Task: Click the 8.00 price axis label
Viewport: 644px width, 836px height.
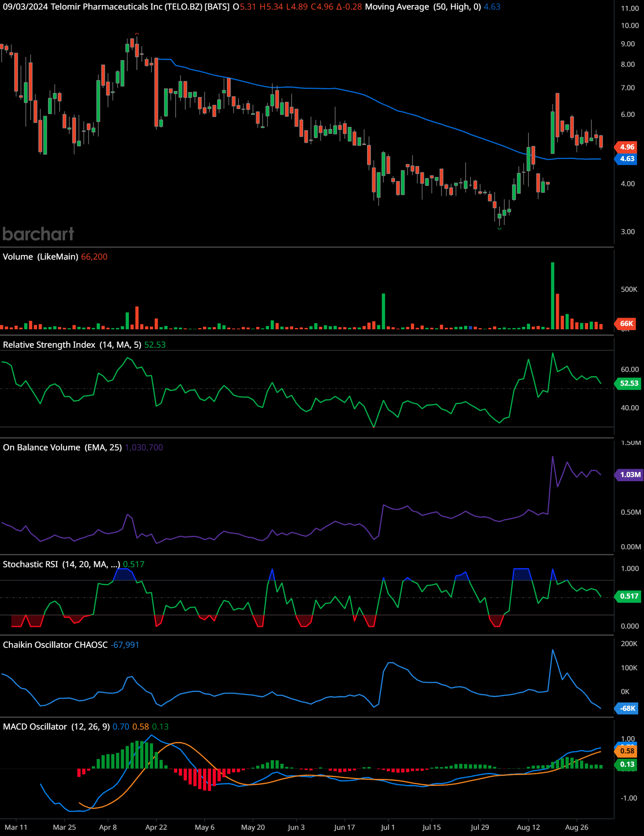Action: 628,64
